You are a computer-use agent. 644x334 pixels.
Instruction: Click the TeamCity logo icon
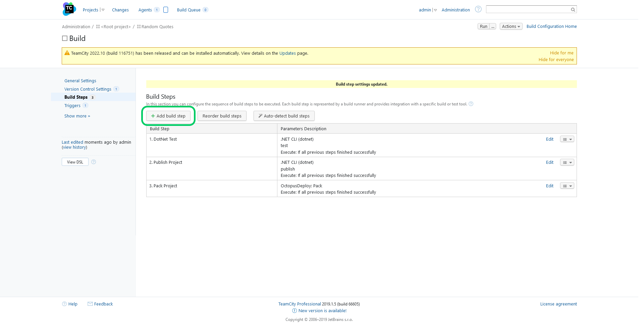pos(69,9)
